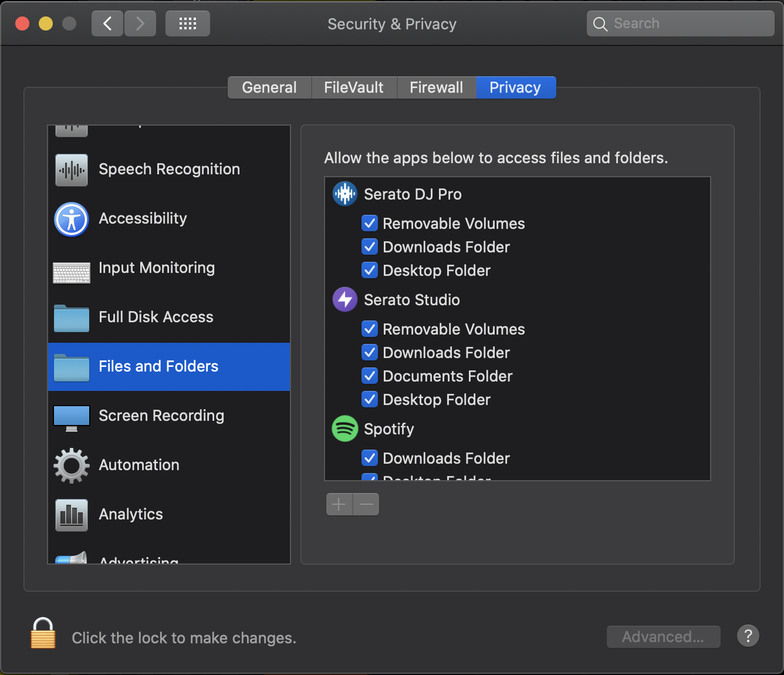Open help with the question mark button
Viewport: 784px width, 675px height.
(748, 636)
